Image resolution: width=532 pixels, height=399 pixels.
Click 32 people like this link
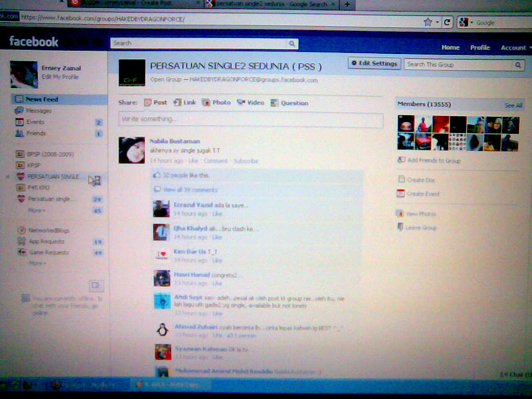tap(186, 175)
